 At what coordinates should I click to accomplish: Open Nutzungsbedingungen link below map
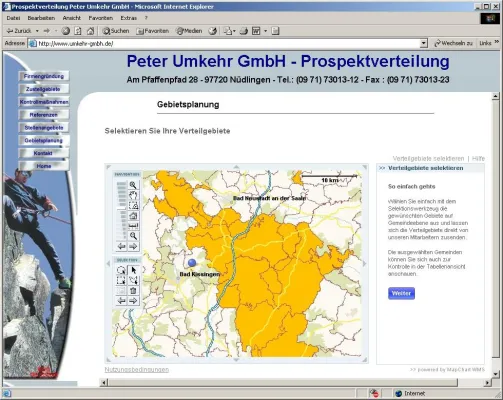(x=137, y=369)
